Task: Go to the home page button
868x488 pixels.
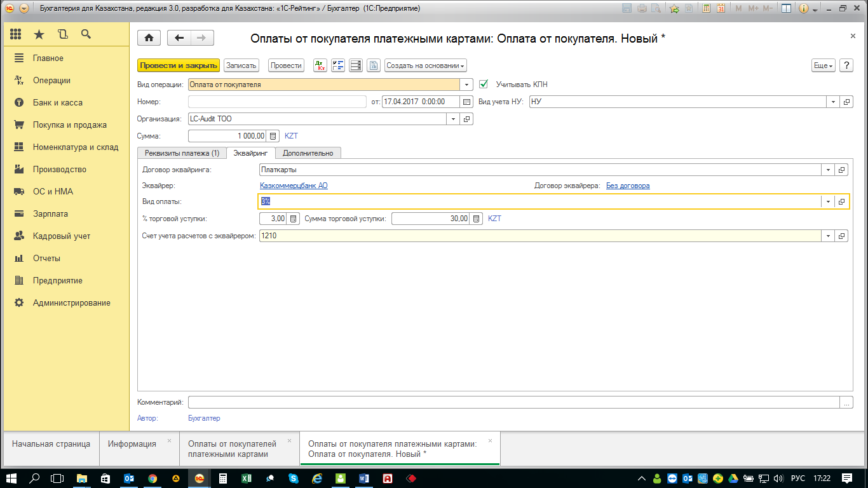Action: point(149,38)
